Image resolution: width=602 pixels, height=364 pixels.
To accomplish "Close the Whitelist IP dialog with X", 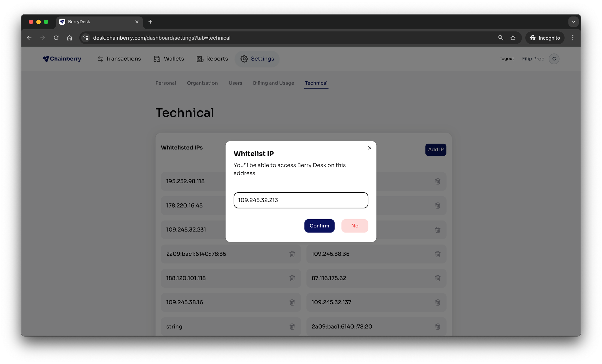I will pos(369,148).
